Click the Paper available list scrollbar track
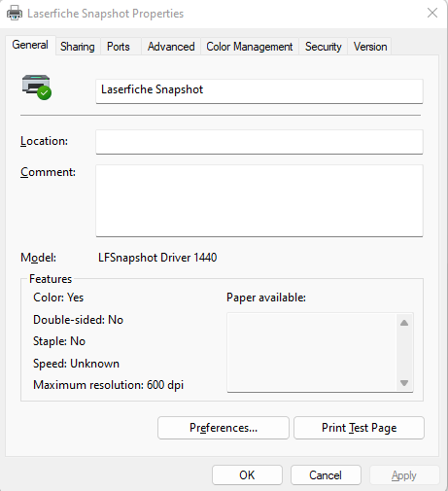448x491 pixels. [x=404, y=353]
